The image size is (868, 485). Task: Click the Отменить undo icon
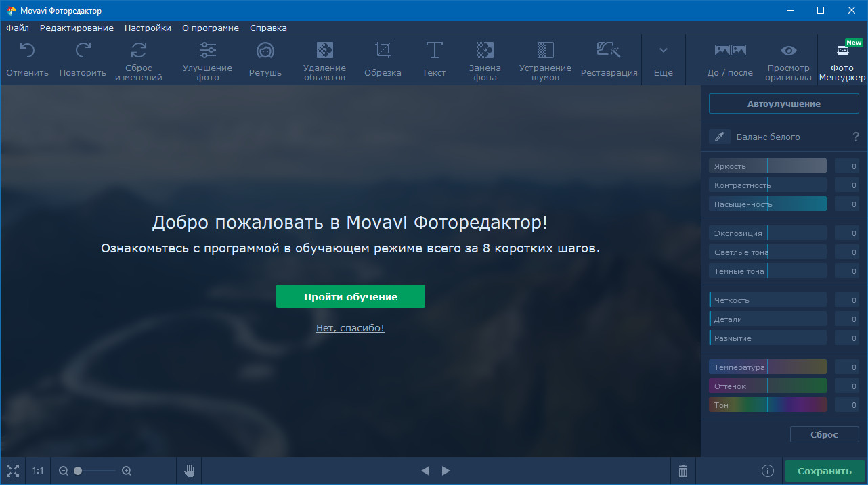27,50
